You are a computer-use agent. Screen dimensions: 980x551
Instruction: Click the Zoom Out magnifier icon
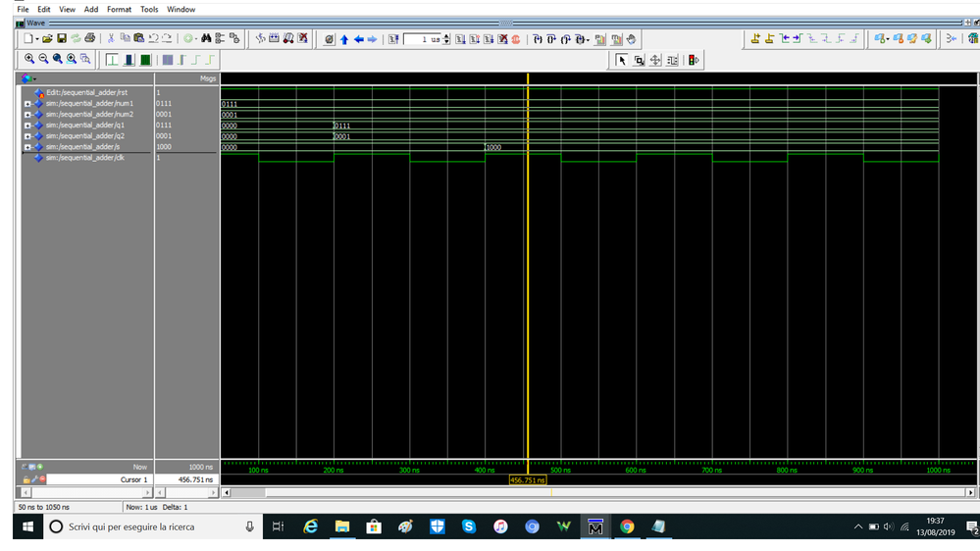43,60
